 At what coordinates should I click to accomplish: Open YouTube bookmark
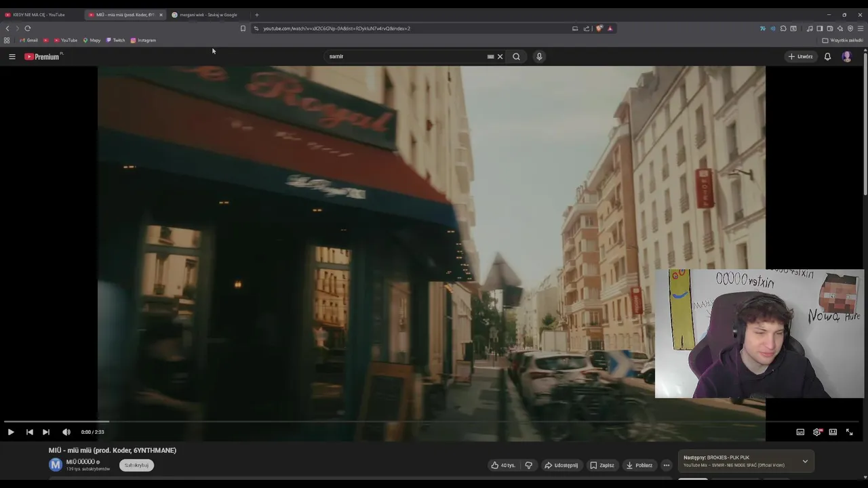tap(65, 40)
